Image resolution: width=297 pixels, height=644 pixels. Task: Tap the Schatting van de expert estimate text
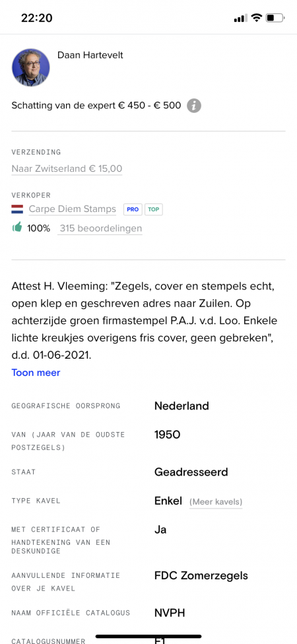click(x=96, y=106)
